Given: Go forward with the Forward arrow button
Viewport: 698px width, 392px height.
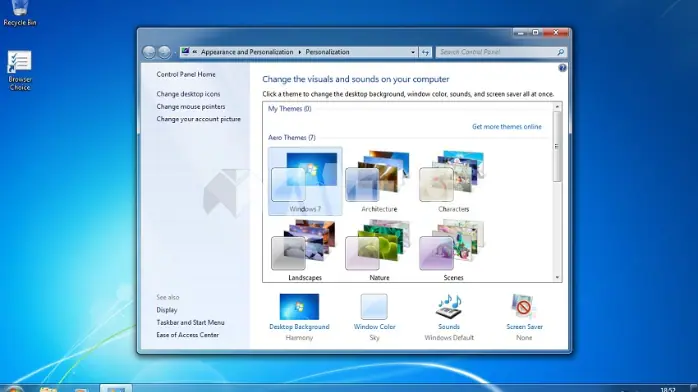Looking at the screenshot, I should pyautogui.click(x=164, y=52).
